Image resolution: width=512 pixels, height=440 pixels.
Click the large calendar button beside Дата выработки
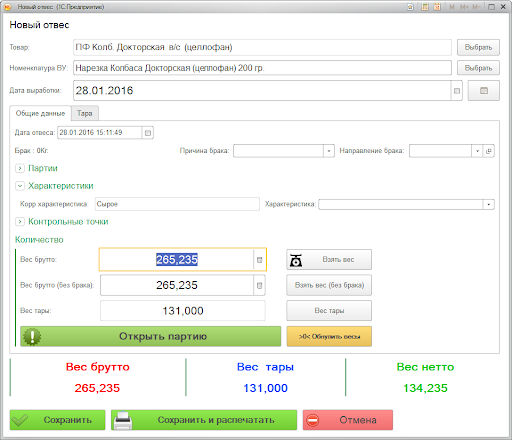click(x=484, y=91)
